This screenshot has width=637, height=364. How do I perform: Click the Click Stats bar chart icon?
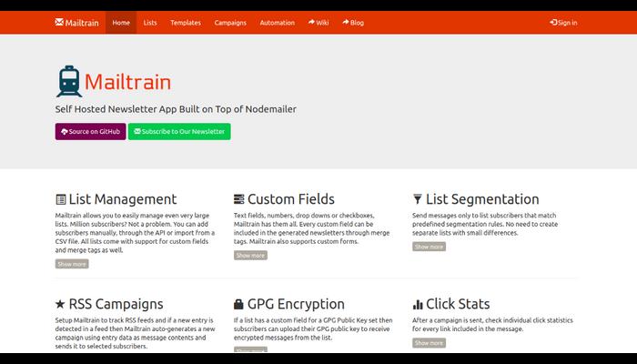(x=418, y=304)
